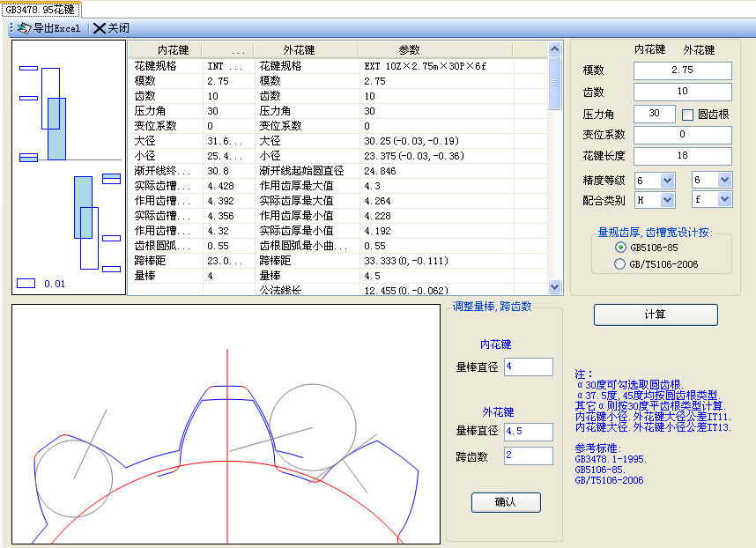The image size is (756, 548).
Task: Click the 跨齿数 input field
Action: point(529,455)
